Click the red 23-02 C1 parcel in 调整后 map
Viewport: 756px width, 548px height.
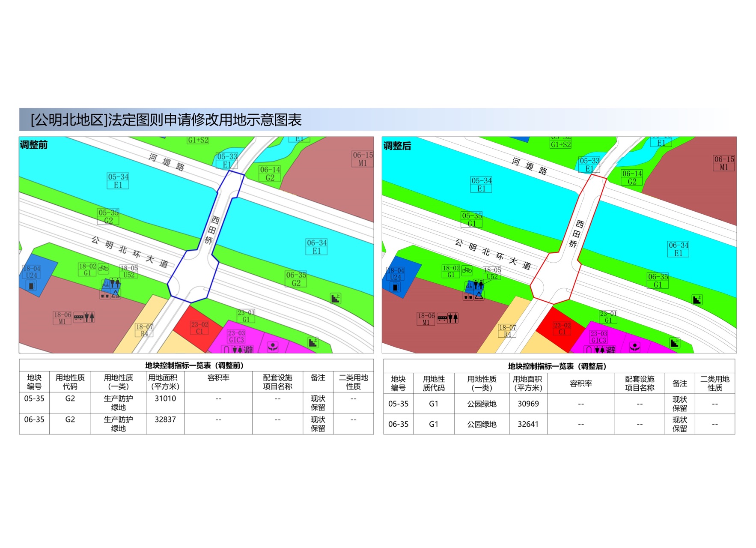(x=562, y=329)
